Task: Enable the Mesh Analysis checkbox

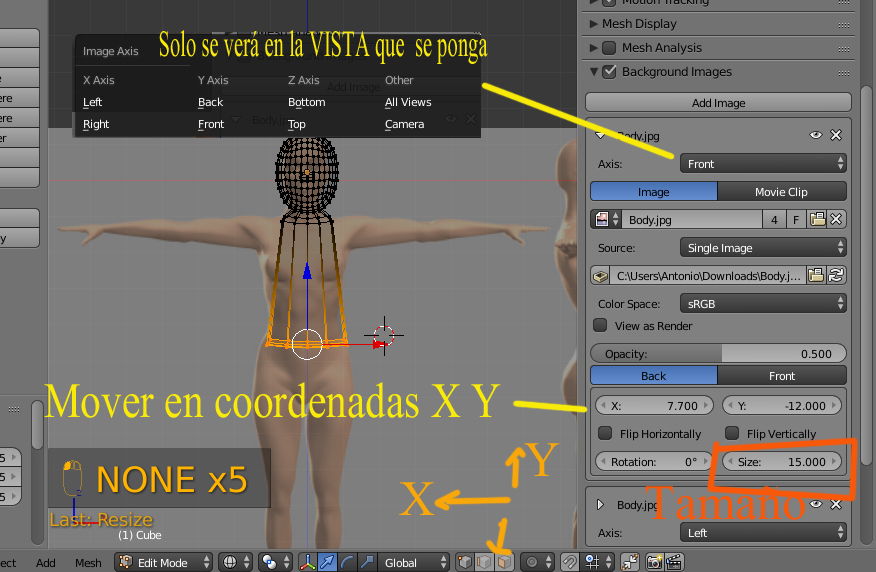Action: (610, 47)
